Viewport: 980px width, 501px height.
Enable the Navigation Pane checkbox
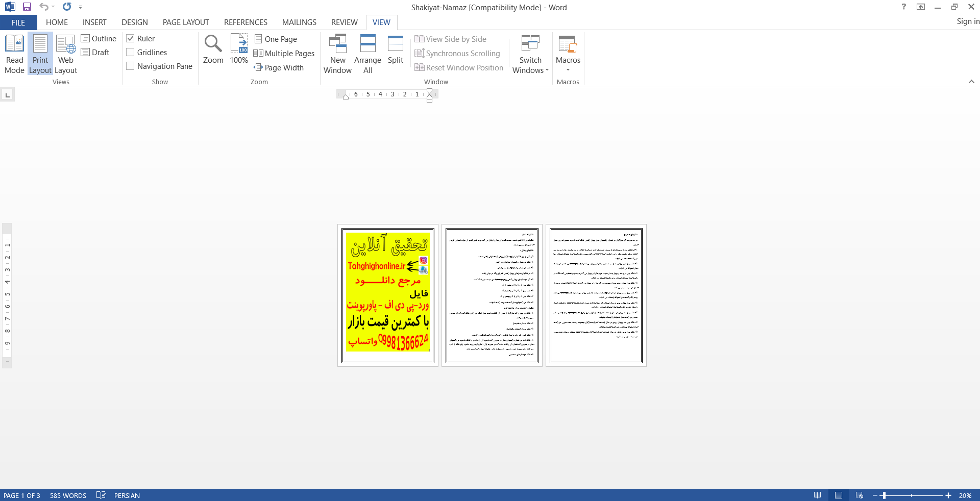130,66
